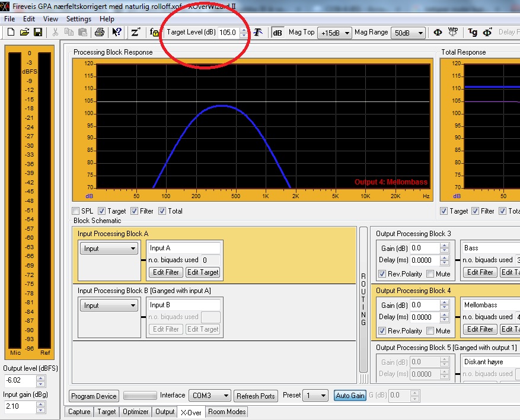Print using the printer icon
Image resolution: width=520 pixels, height=420 pixels.
click(100, 32)
